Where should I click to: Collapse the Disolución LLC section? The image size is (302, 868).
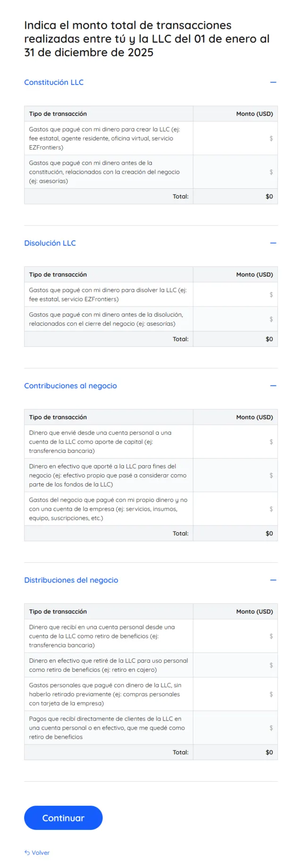pos(273,243)
